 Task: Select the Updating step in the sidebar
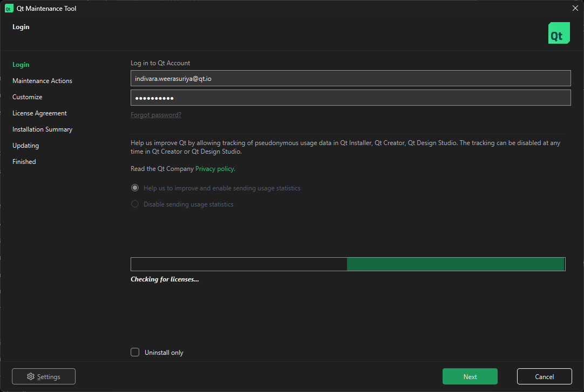[26, 146]
